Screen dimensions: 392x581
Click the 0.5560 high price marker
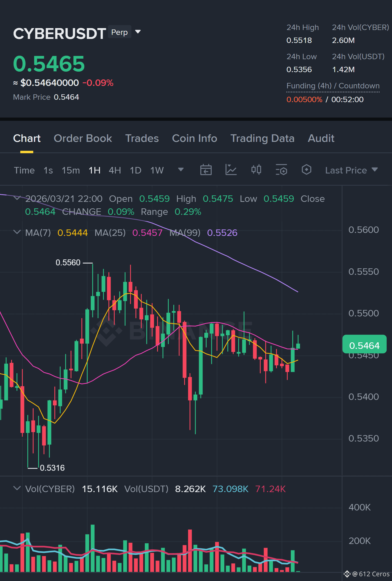[x=68, y=262]
